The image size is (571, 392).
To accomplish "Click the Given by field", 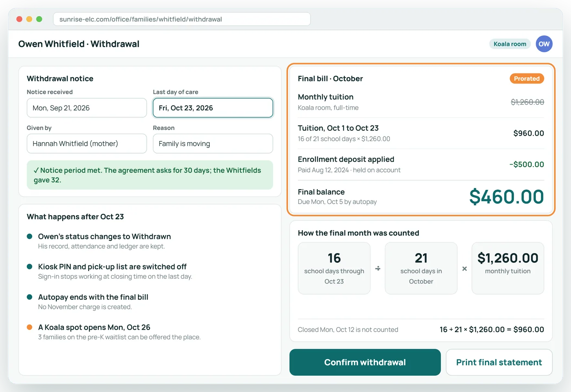I will (x=87, y=144).
